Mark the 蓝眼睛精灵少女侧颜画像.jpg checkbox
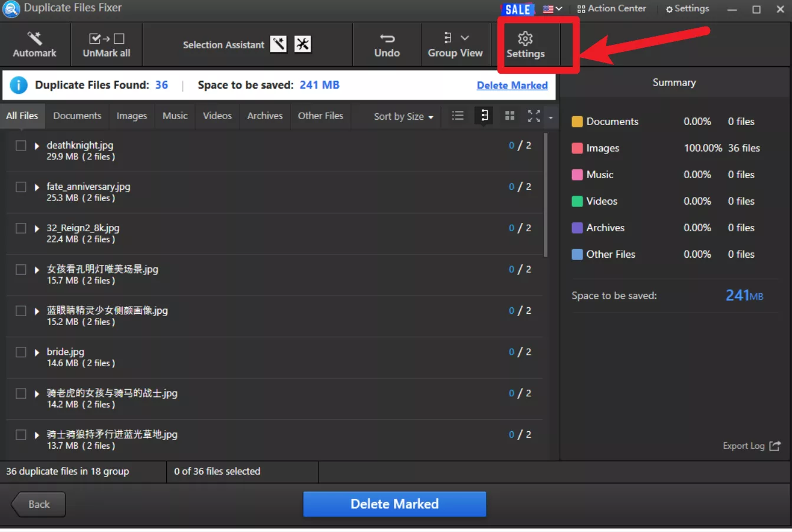 pyautogui.click(x=21, y=311)
